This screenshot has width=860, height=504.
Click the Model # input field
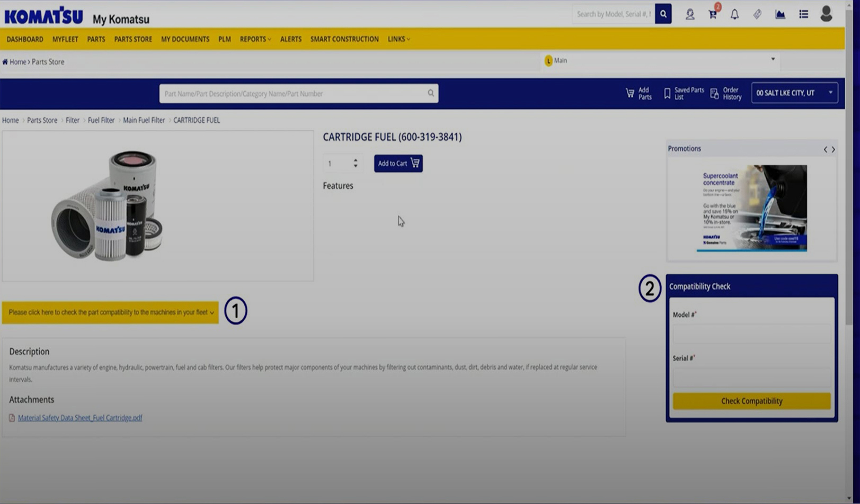751,334
